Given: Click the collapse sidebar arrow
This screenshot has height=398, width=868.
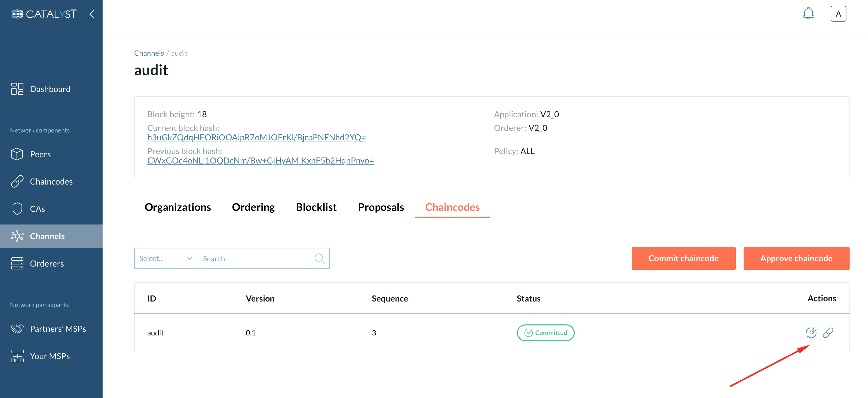Looking at the screenshot, I should [x=92, y=14].
